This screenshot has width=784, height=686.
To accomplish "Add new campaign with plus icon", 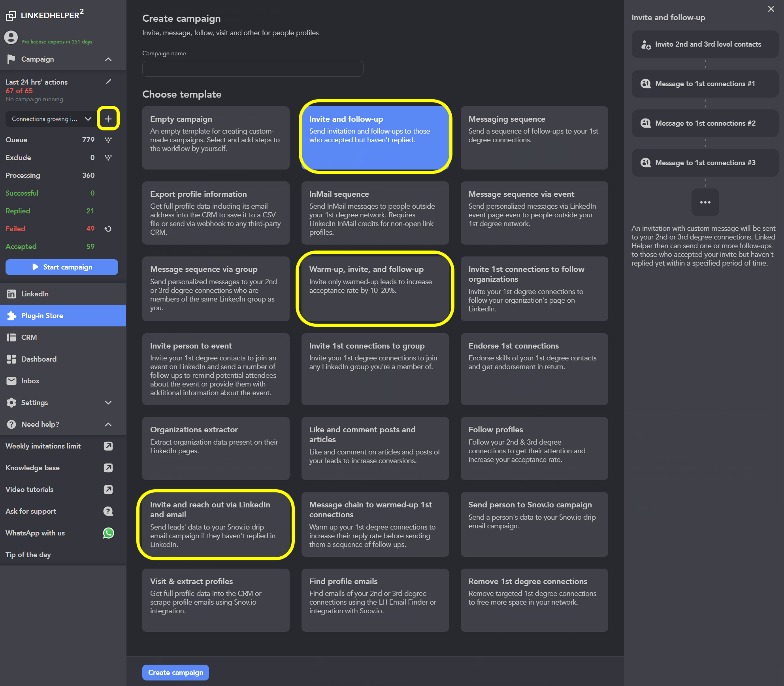I will (108, 119).
